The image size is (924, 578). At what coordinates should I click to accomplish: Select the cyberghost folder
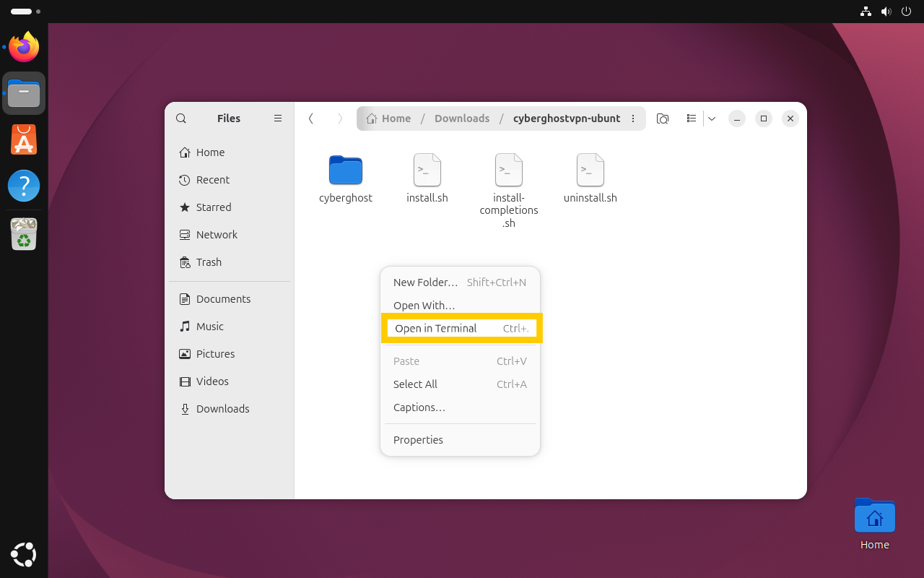click(346, 178)
